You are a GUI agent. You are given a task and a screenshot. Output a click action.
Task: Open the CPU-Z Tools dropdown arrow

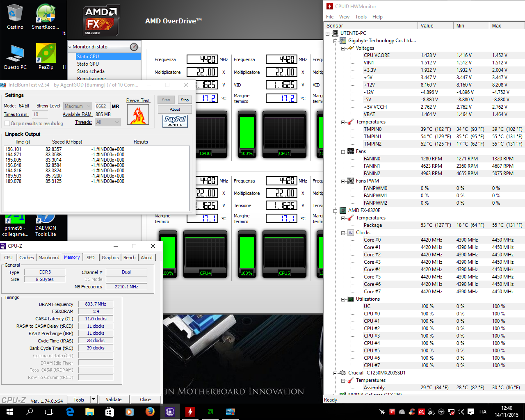tap(94, 399)
